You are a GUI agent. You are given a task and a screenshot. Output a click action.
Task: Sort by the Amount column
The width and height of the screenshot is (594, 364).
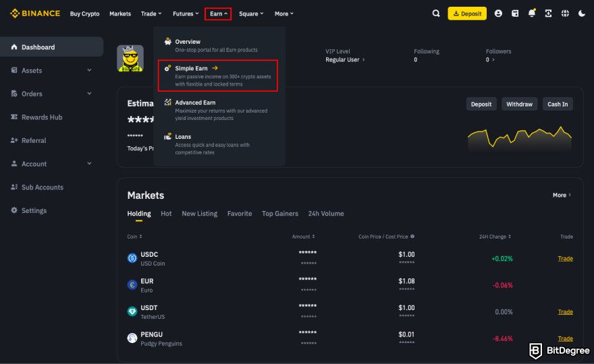[303, 237]
